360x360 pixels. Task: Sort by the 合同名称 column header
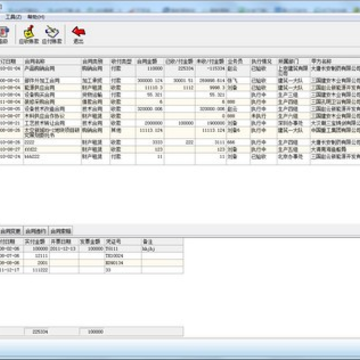tap(52, 62)
